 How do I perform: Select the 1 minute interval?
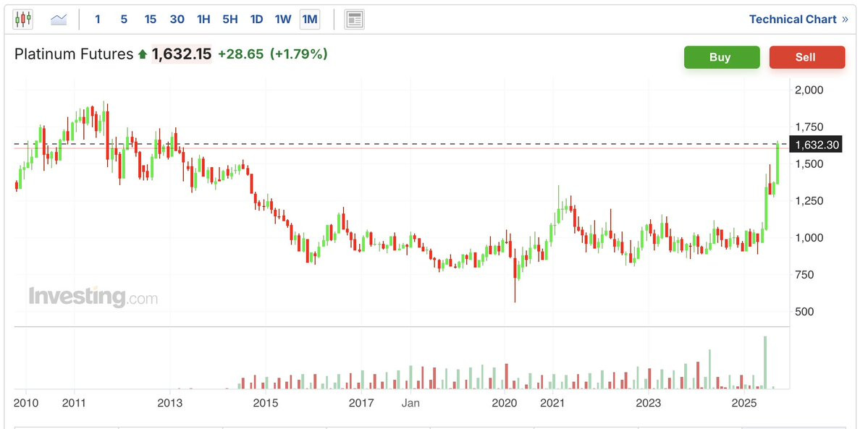click(98, 20)
